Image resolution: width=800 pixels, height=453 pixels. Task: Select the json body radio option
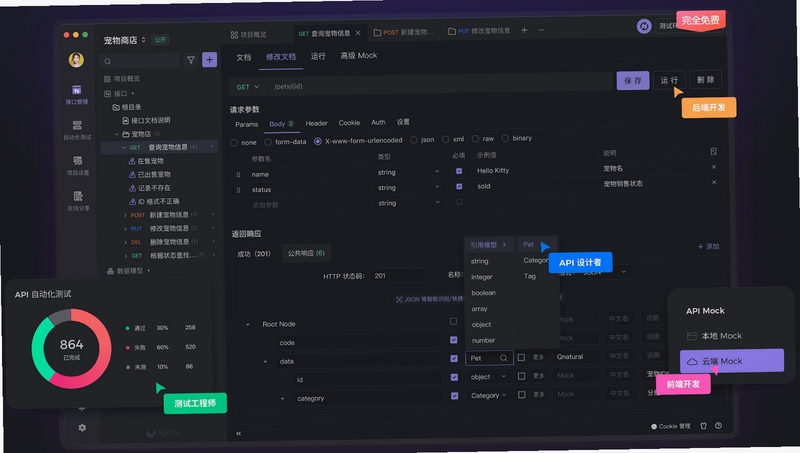414,140
